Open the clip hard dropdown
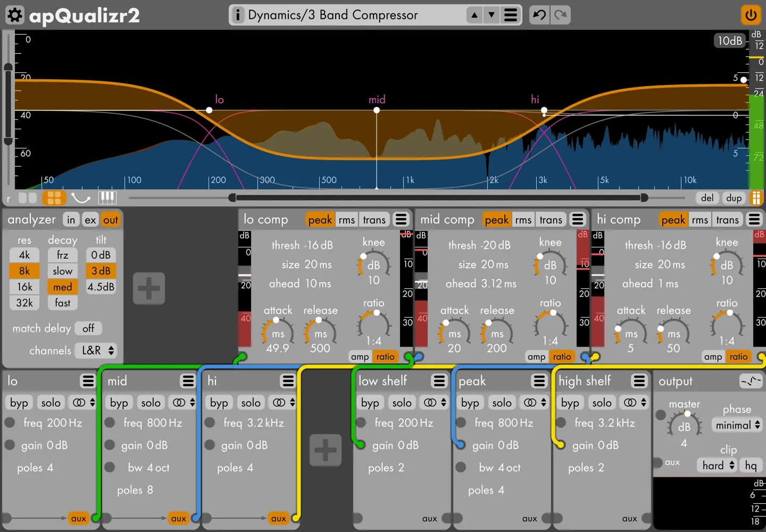 point(718,465)
